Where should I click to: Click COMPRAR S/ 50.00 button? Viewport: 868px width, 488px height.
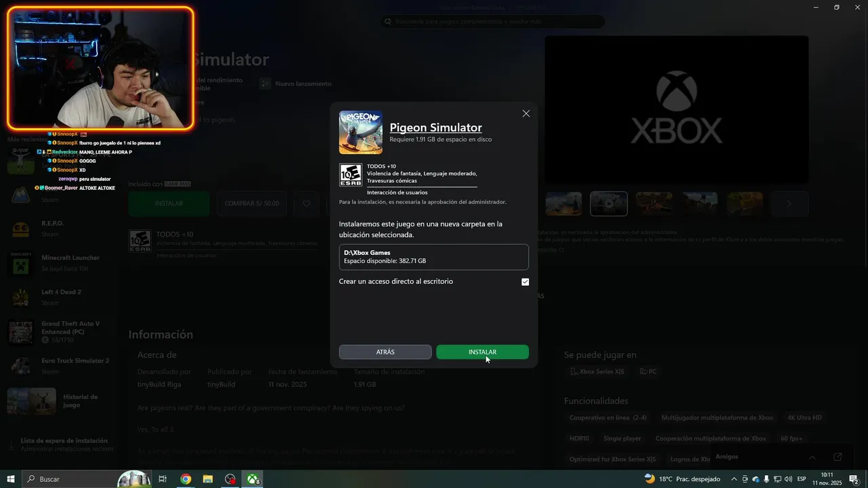252,203
